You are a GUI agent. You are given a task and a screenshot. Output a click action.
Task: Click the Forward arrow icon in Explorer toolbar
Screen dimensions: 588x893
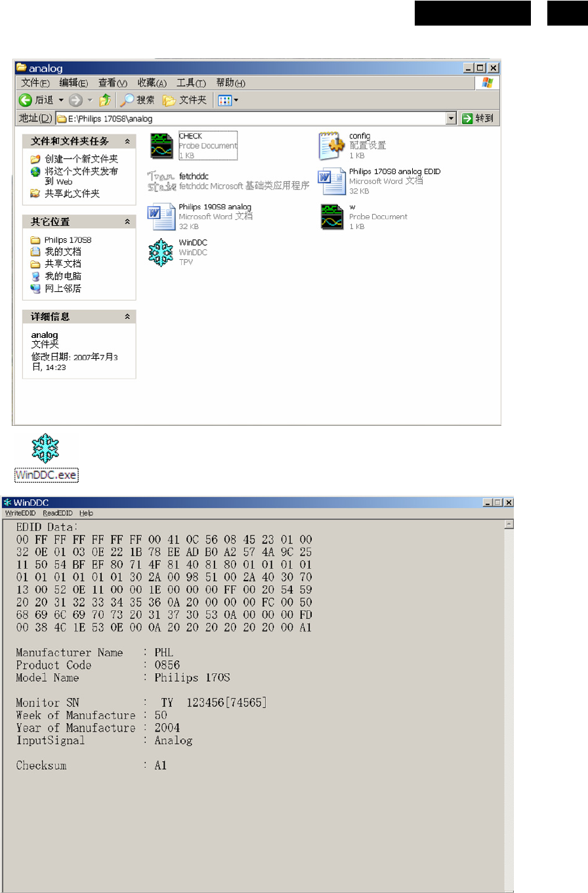(x=75, y=100)
